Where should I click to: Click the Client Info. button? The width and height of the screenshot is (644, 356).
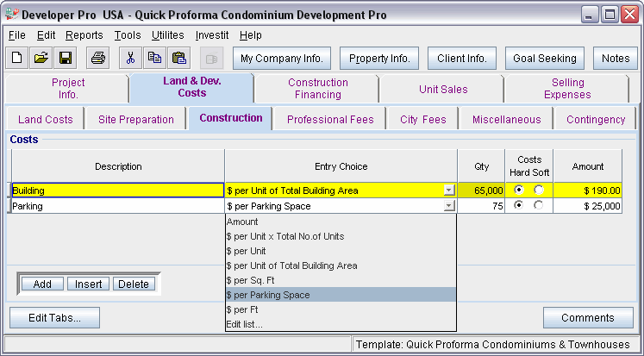coord(462,59)
